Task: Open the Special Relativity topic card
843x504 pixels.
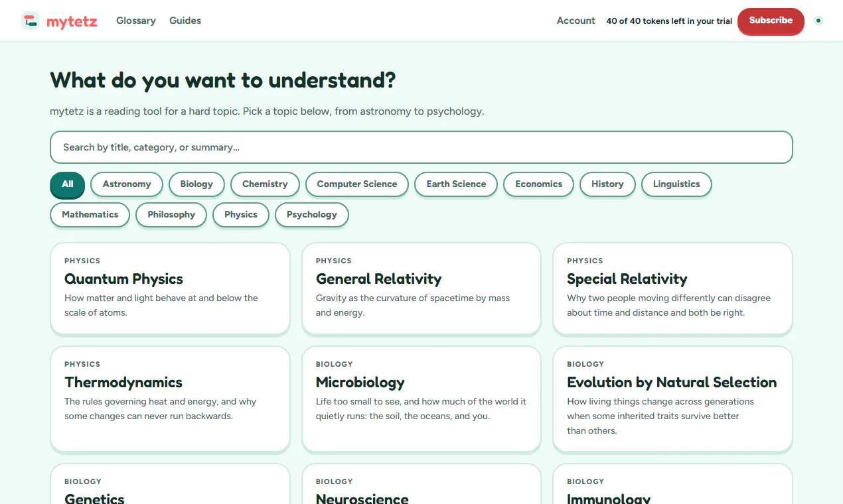Action: coord(672,288)
